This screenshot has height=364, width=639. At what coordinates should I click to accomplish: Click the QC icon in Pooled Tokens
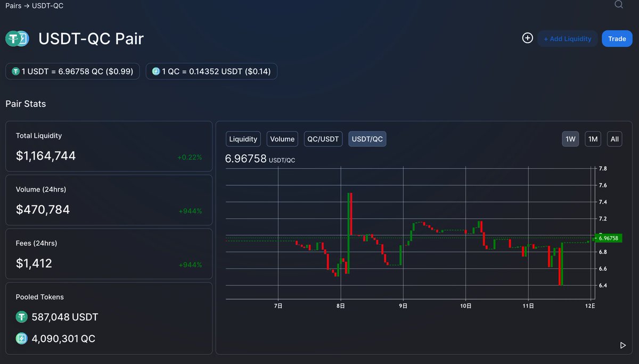[x=21, y=338]
